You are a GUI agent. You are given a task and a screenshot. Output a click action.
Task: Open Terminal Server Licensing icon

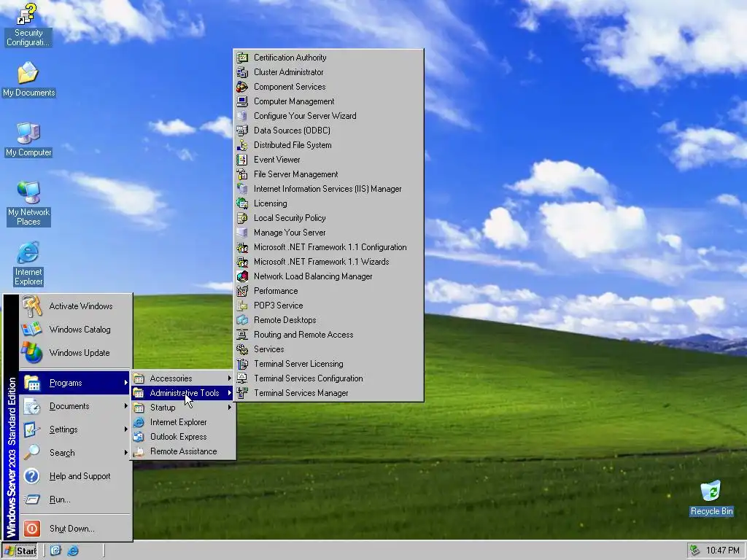pos(242,364)
